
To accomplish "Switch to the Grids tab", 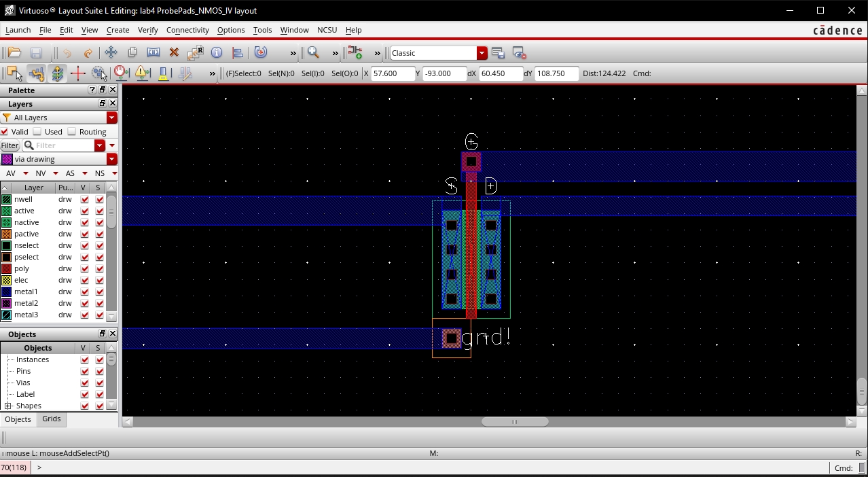I will click(52, 419).
